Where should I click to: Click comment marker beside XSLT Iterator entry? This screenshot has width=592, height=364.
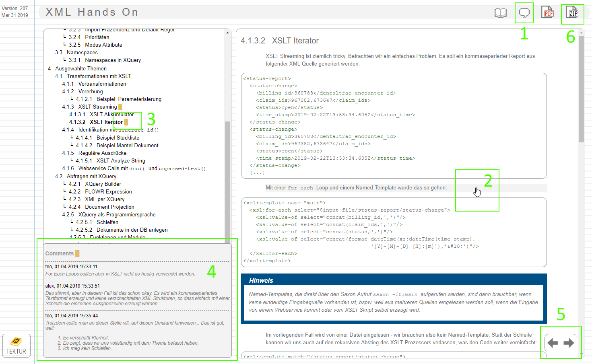click(126, 122)
